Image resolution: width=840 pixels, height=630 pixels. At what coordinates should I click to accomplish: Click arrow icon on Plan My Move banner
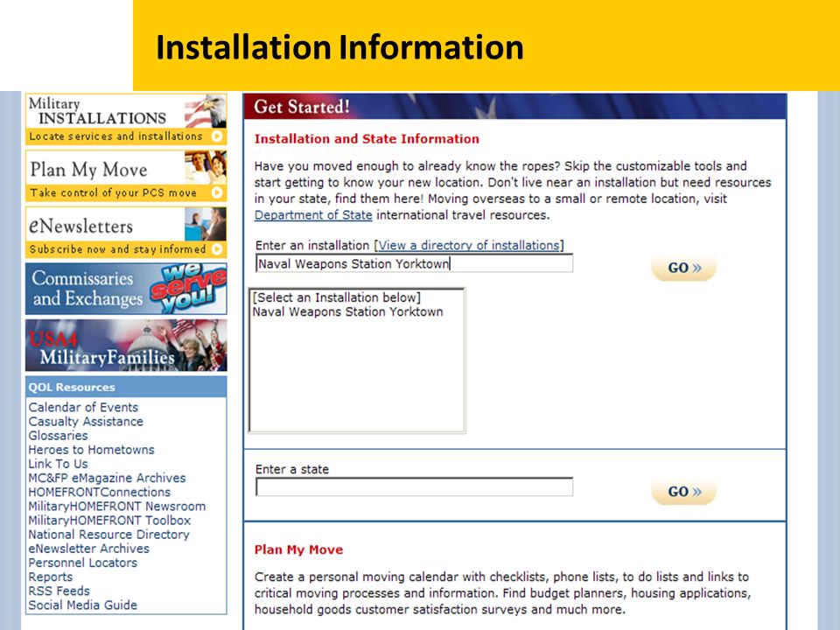216,192
